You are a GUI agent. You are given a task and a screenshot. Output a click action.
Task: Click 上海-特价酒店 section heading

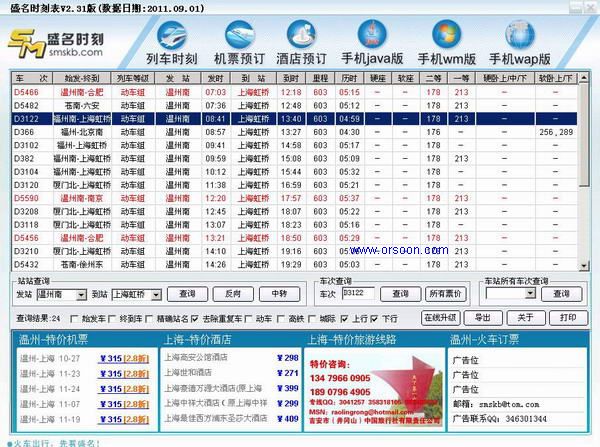(197, 339)
